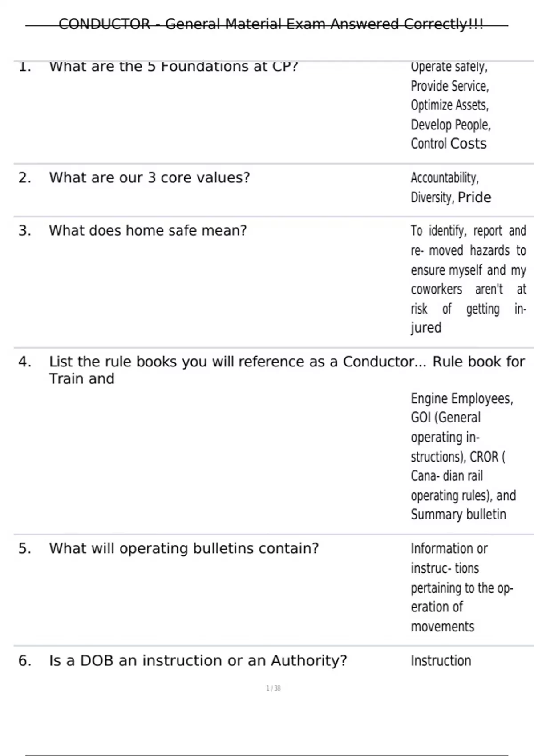534x756 pixels.
Task: Click question 4 about rule books for Conductor
Action: point(287,362)
